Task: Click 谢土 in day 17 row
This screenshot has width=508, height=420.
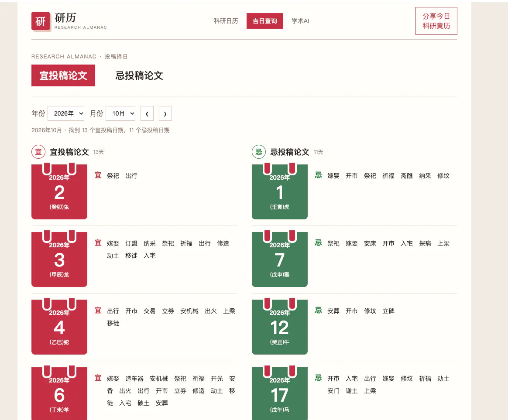Action: pos(351,391)
